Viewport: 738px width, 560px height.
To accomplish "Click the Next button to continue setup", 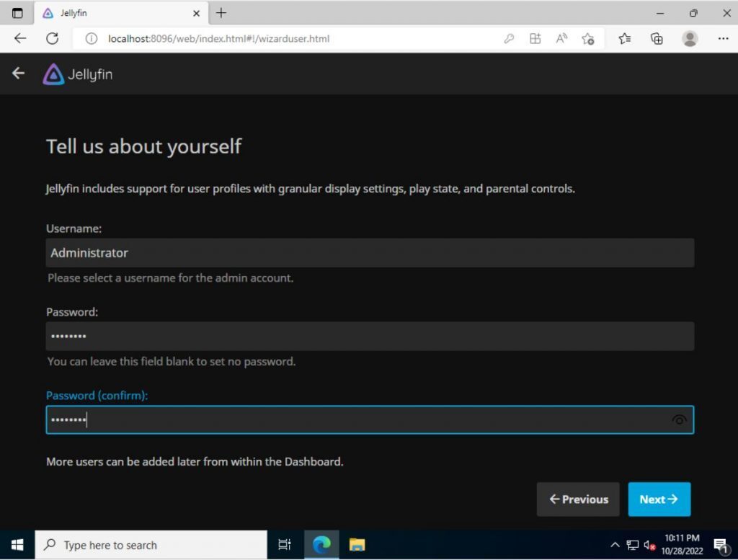I will click(x=659, y=499).
